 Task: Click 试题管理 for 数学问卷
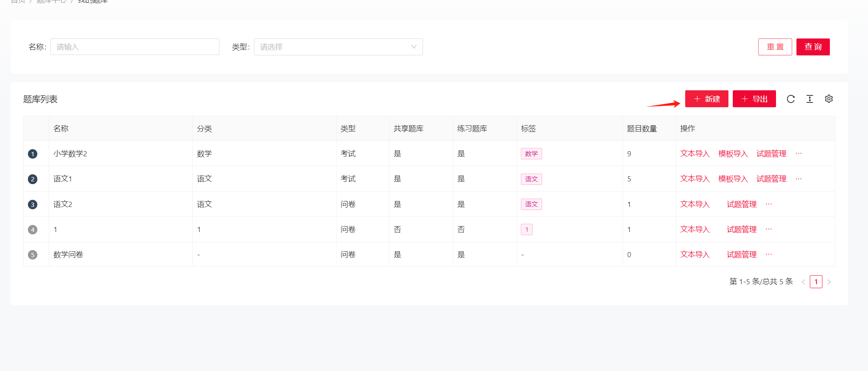coord(741,254)
